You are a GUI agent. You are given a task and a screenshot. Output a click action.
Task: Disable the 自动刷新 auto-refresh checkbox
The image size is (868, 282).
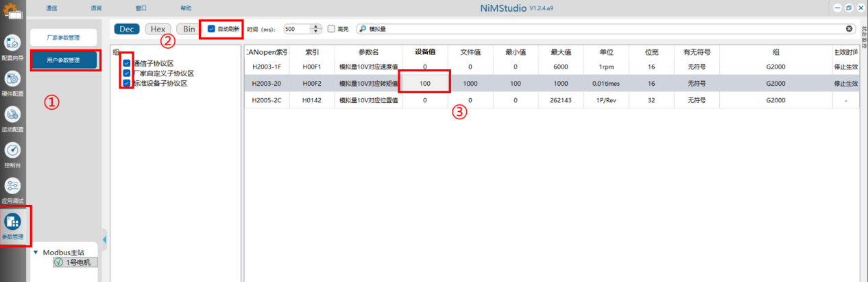coord(212,30)
